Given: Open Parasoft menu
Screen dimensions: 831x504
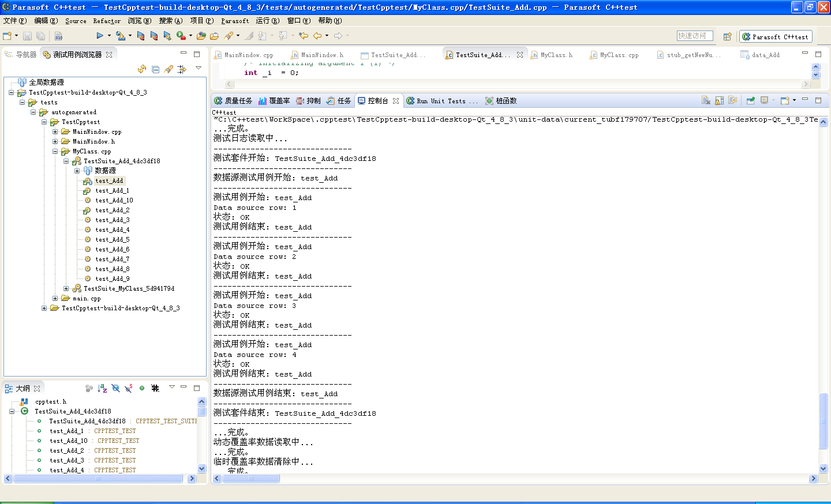Looking at the screenshot, I should point(235,21).
